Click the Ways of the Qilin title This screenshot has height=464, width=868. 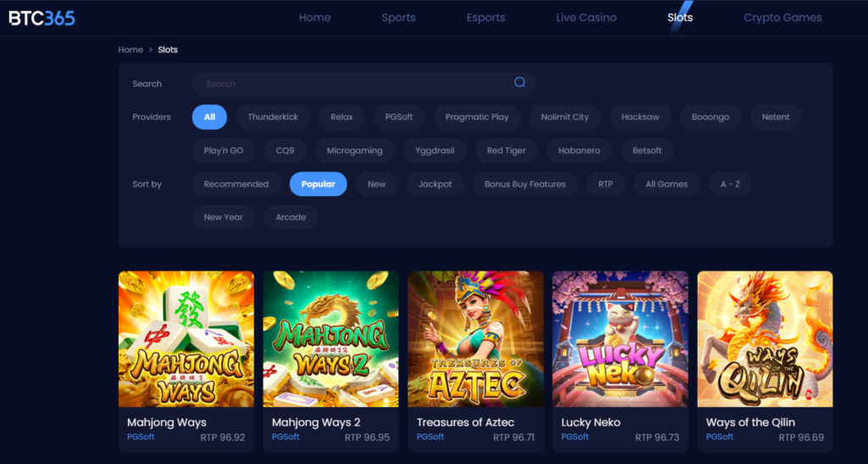click(751, 422)
